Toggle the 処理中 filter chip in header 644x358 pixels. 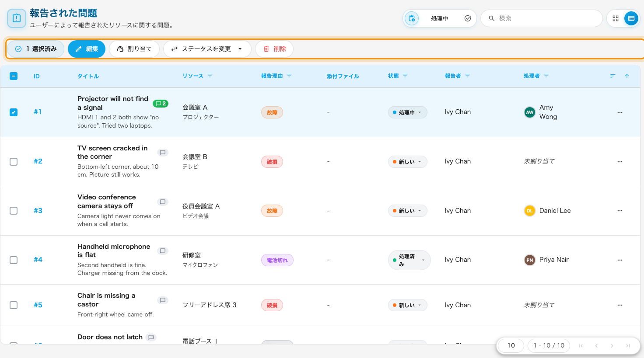[x=439, y=18]
